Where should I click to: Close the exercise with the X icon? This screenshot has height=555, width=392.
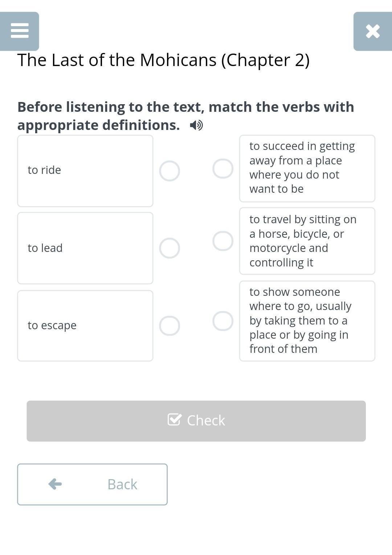coord(372,31)
